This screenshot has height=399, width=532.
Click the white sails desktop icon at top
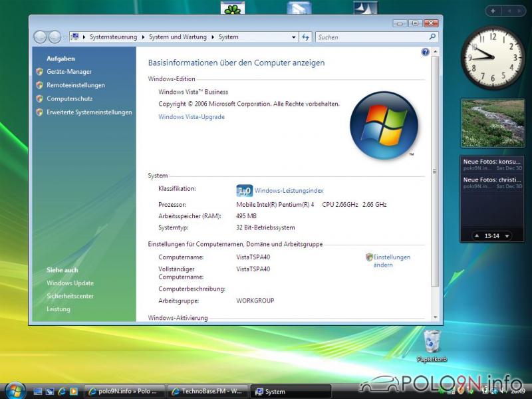(x=365, y=8)
